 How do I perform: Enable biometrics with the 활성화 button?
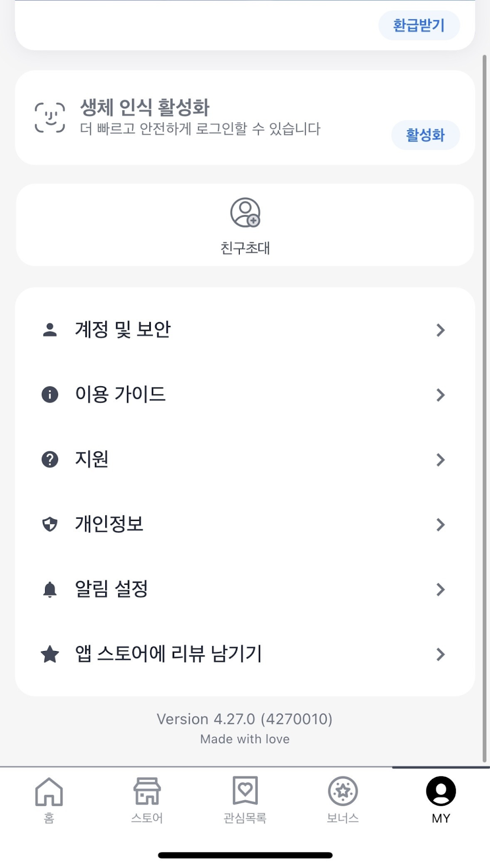pos(425,135)
